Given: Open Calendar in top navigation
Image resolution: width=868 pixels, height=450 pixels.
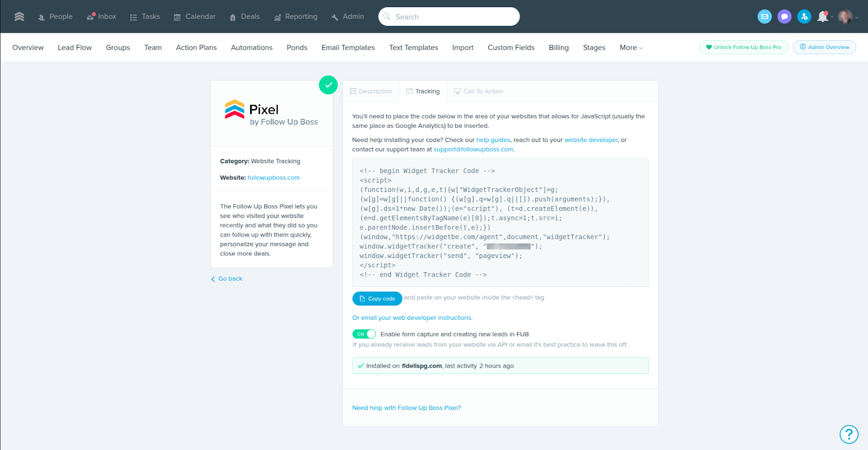Looking at the screenshot, I should pyautogui.click(x=194, y=17).
